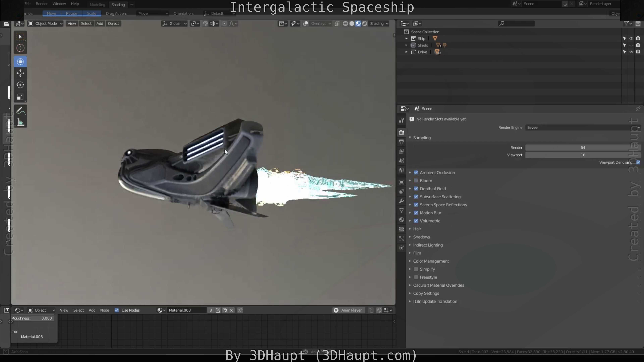Expand the Drive collection
The image size is (644, 362).
point(407,52)
